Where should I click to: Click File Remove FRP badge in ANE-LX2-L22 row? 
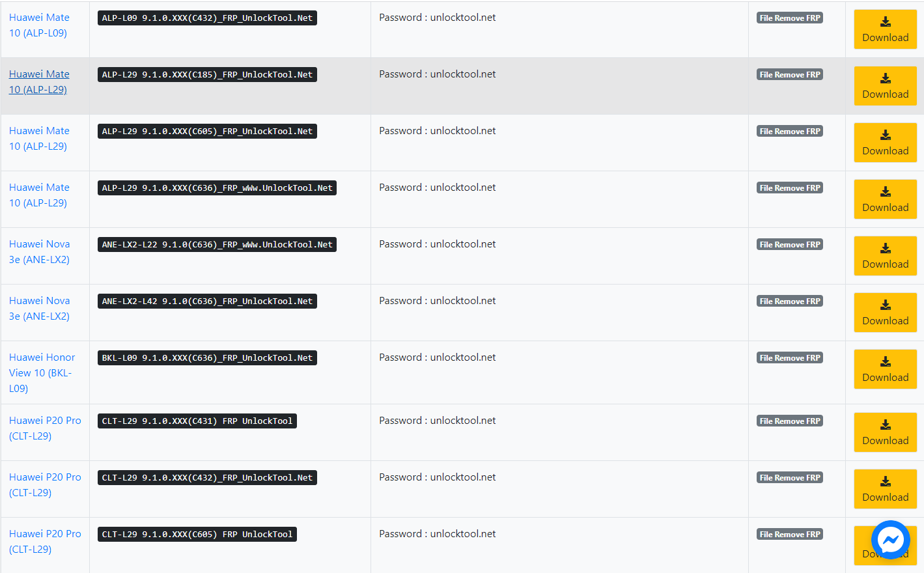tap(790, 245)
